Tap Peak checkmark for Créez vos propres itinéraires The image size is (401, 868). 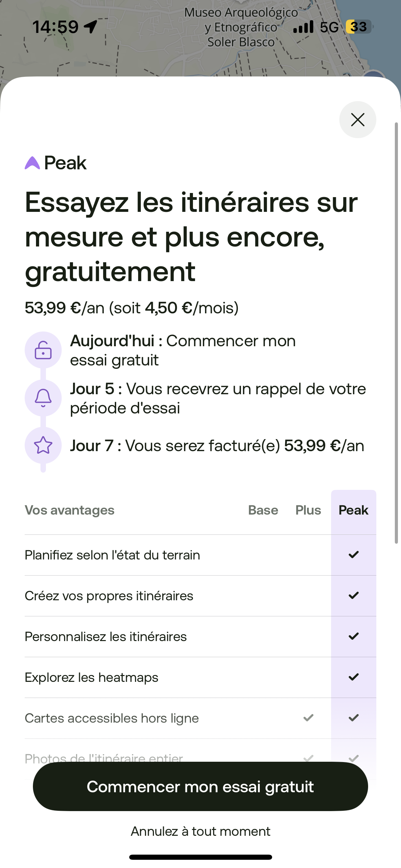[353, 595]
